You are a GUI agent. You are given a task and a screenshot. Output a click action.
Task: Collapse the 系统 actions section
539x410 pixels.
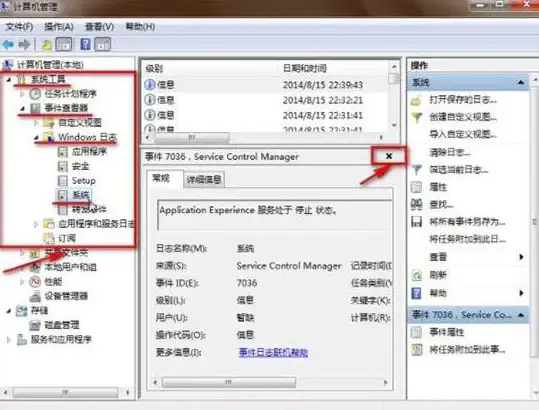pyautogui.click(x=521, y=82)
